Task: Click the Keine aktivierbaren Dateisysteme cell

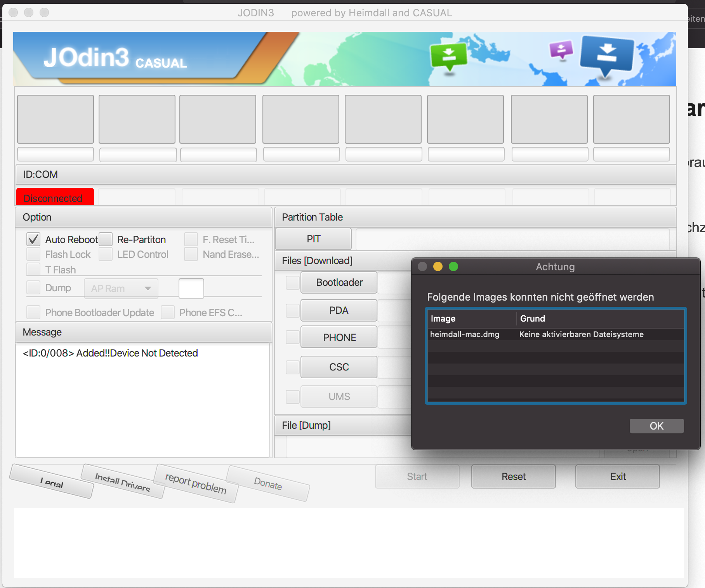Action: (582, 334)
